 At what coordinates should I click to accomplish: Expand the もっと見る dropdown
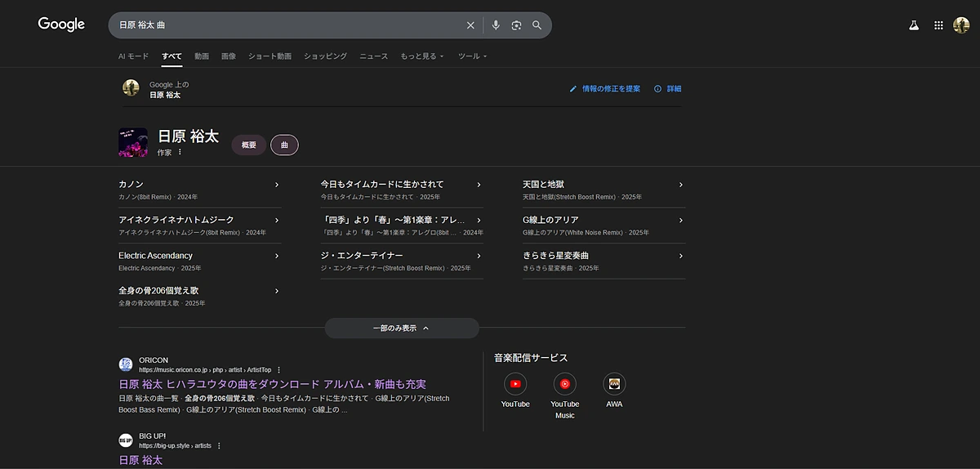(x=421, y=56)
